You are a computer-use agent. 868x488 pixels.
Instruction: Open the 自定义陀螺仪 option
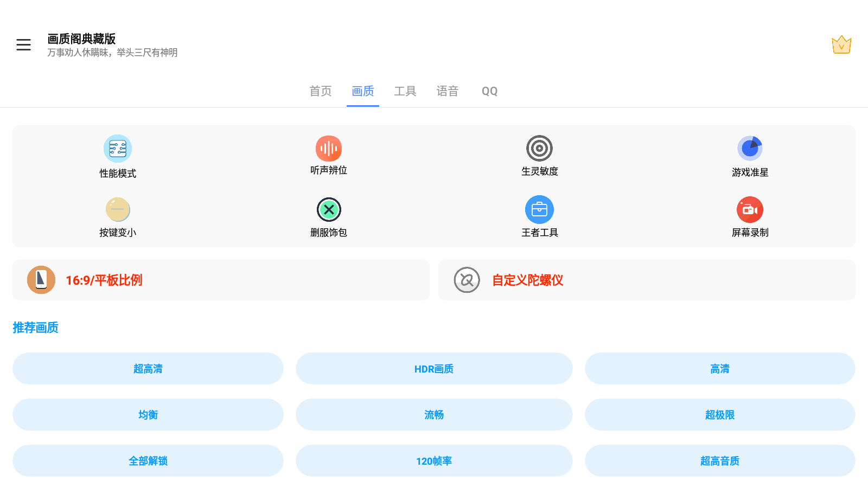(x=647, y=280)
